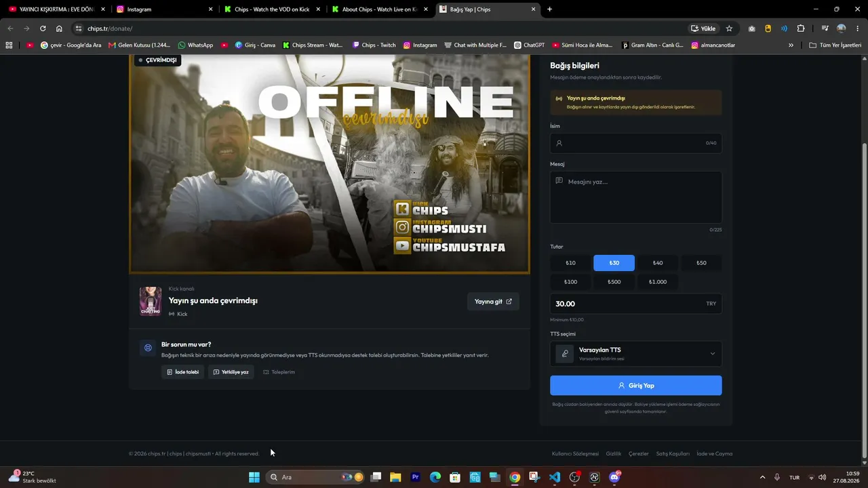Open a new browser tab

pyautogui.click(x=549, y=9)
